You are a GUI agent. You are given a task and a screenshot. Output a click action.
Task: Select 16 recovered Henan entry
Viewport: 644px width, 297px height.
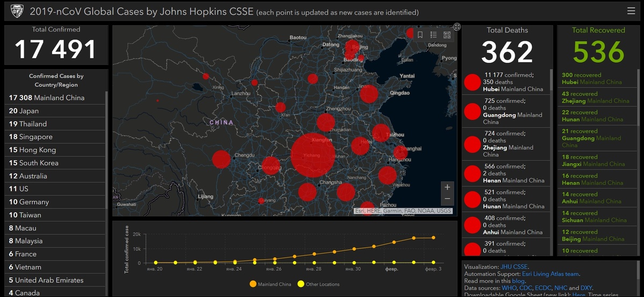click(597, 179)
